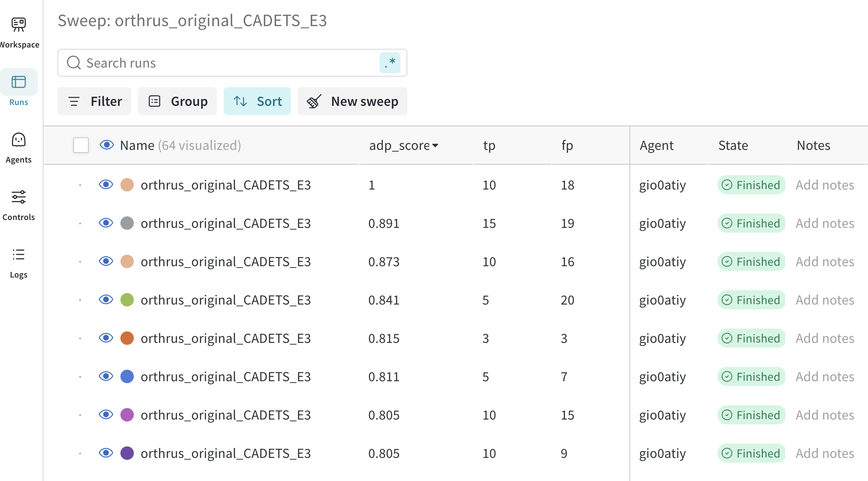This screenshot has width=868, height=481.
Task: Hide the run with adp_score 0.891
Action: click(x=106, y=223)
